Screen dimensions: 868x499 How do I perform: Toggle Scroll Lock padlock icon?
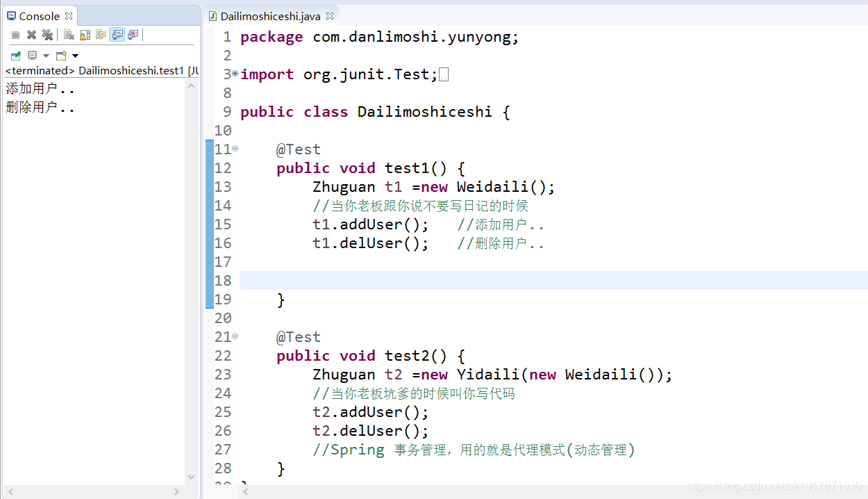(x=85, y=35)
